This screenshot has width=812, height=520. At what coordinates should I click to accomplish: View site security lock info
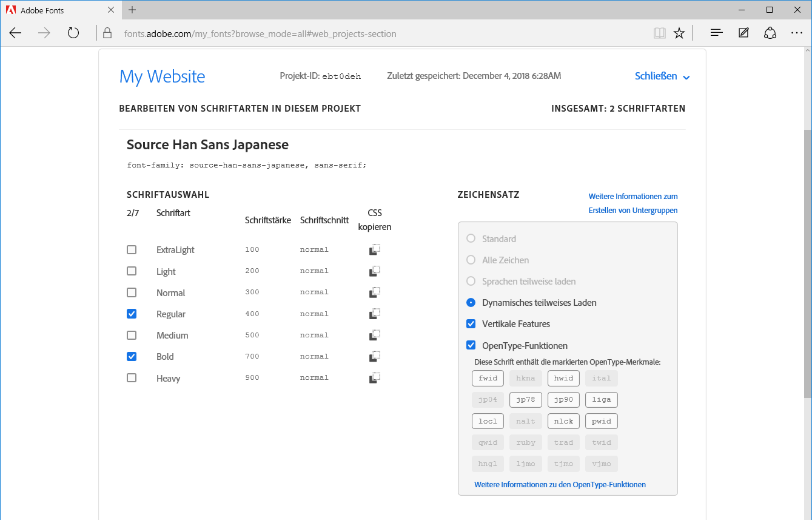(x=107, y=33)
